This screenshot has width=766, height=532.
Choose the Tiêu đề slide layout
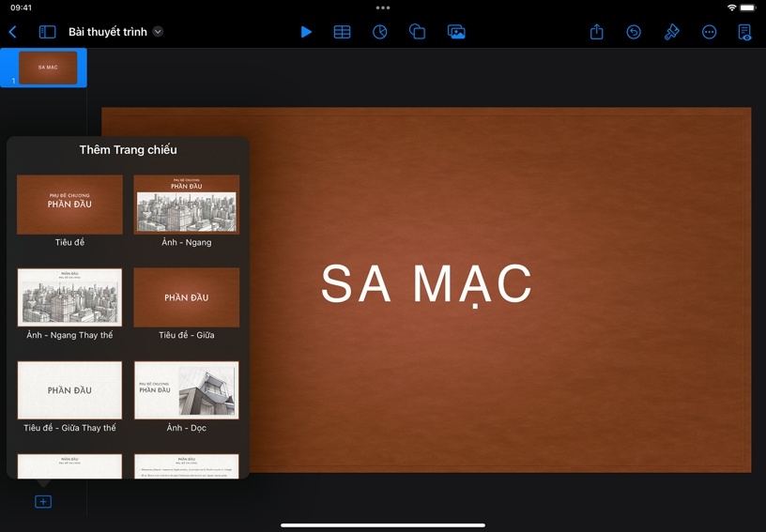pyautogui.click(x=69, y=205)
